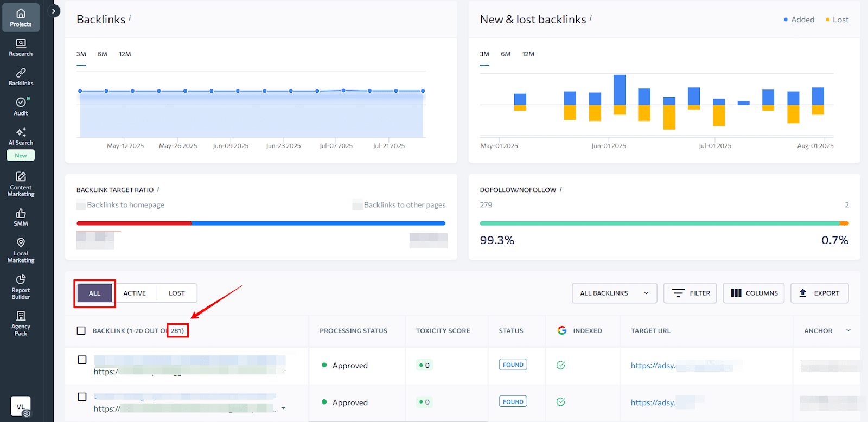Toggle the Added legend item
Viewport: 868px width, 422px height.
(799, 20)
